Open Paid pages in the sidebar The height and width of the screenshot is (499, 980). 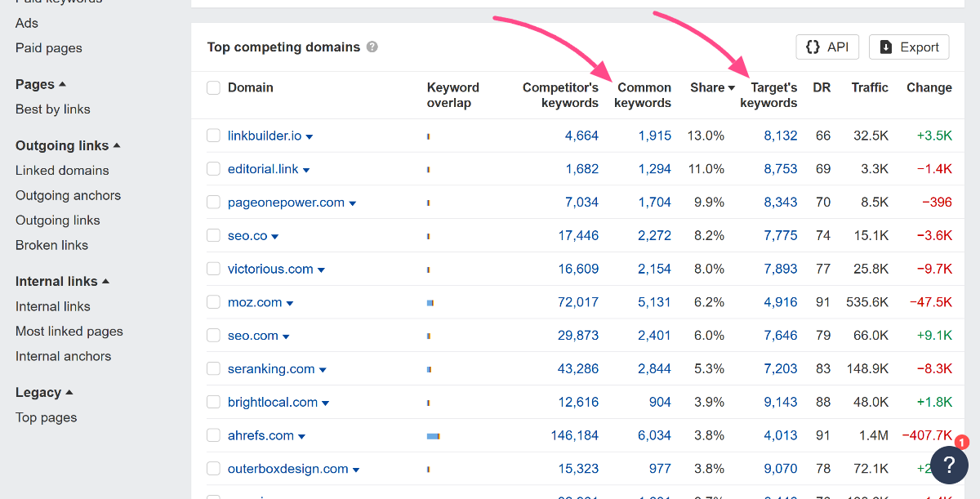pyautogui.click(x=49, y=48)
